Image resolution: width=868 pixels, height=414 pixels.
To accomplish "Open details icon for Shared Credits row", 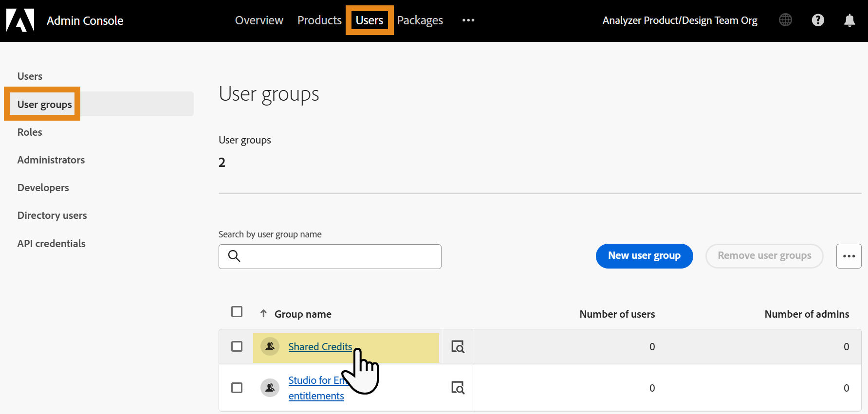I will (x=458, y=346).
